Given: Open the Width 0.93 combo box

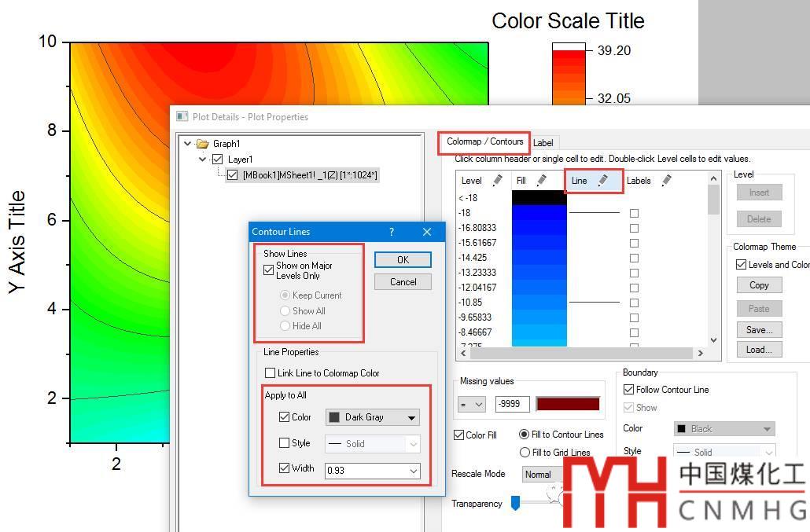Looking at the screenshot, I should [373, 471].
